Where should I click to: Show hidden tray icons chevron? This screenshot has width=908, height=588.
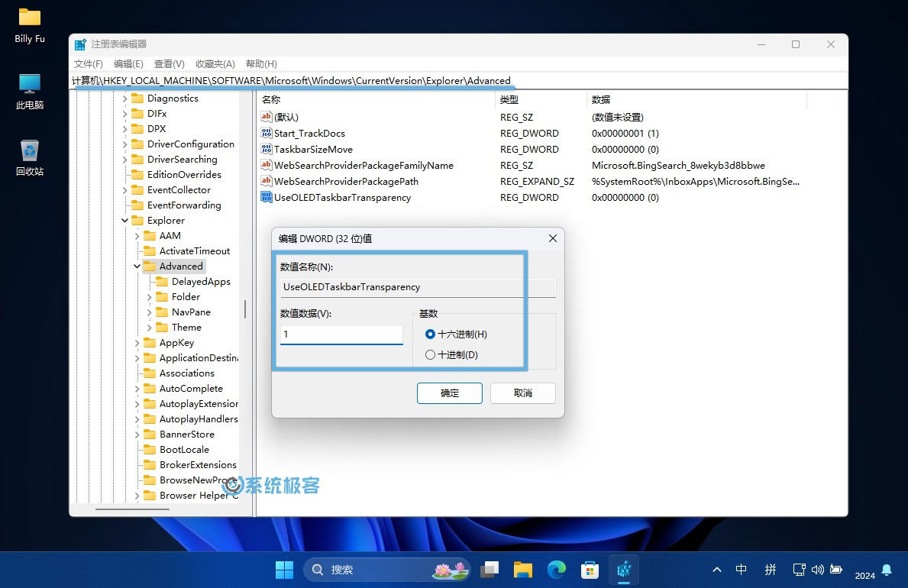coord(717,570)
